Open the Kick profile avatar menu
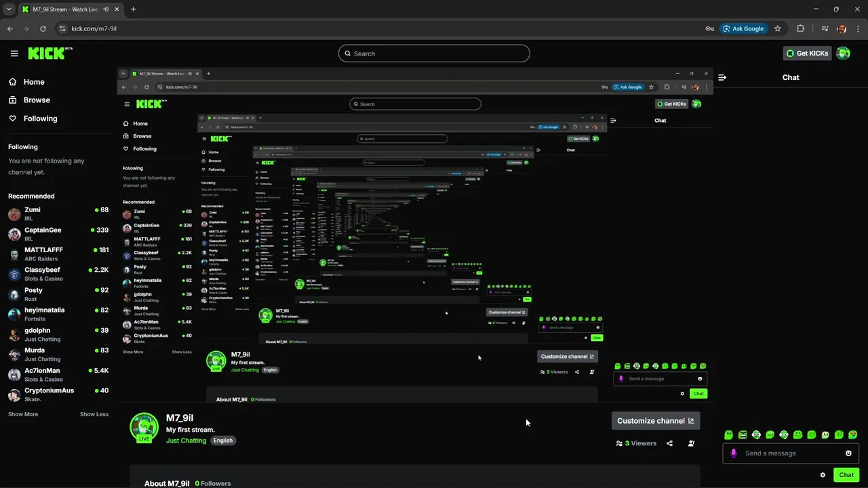Image resolution: width=868 pixels, height=488 pixels. 843,54
